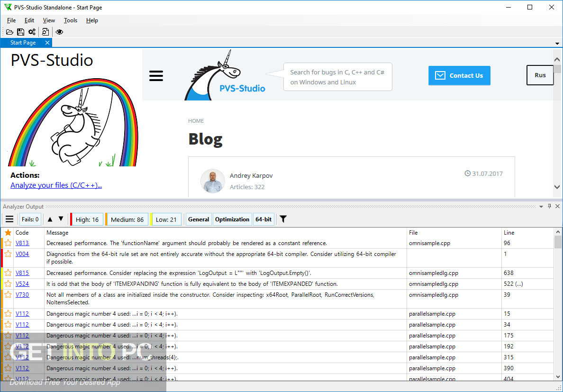
Task: Switch language with the Rus button
Action: click(540, 75)
